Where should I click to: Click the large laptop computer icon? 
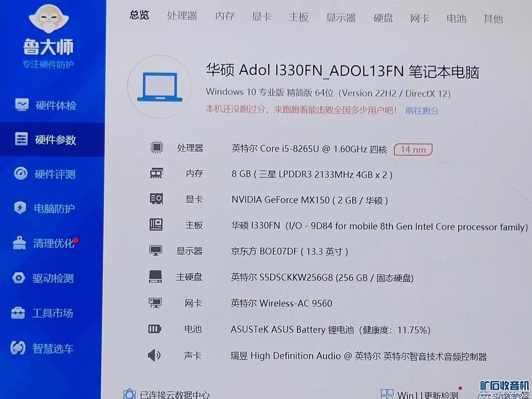coord(160,87)
